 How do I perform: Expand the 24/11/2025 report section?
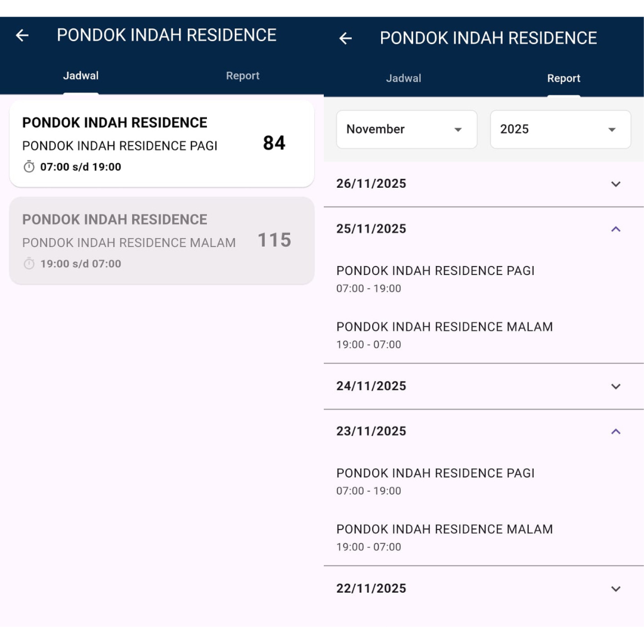pyautogui.click(x=616, y=386)
